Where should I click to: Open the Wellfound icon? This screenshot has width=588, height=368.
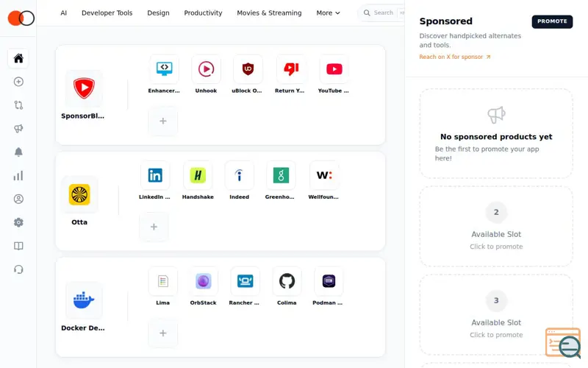(x=324, y=175)
